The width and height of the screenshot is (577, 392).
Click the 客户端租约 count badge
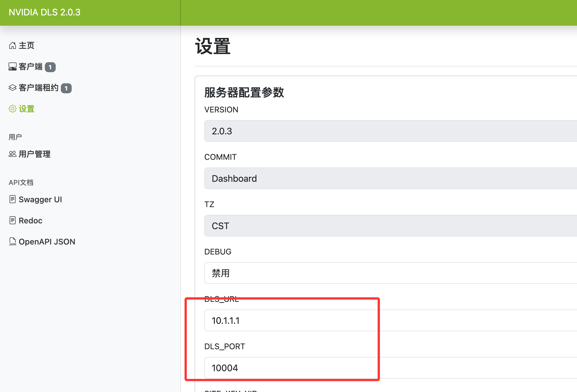(x=66, y=88)
